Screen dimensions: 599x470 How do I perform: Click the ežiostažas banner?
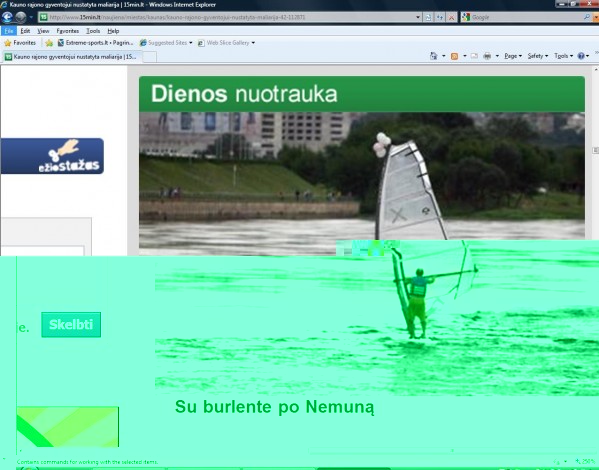coord(52,156)
